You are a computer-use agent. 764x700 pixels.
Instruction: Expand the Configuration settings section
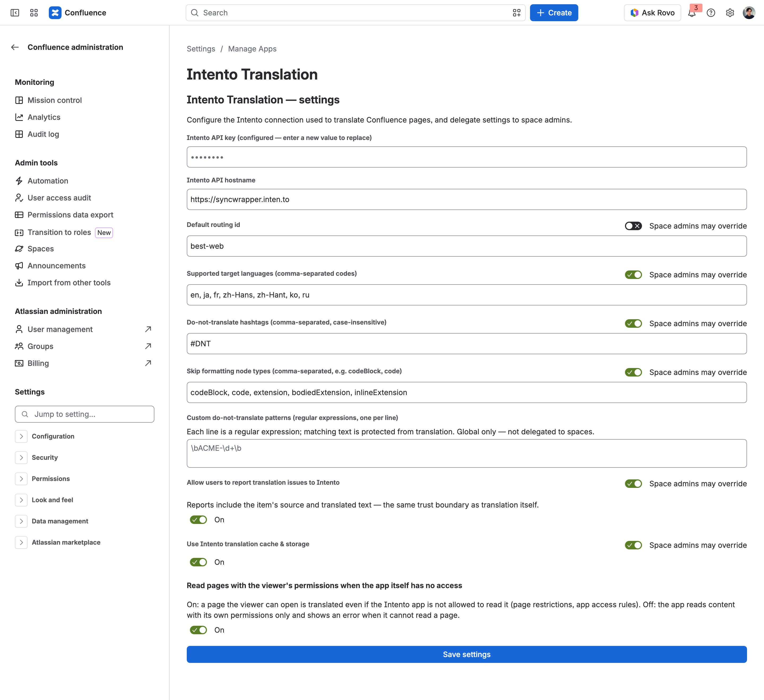coord(21,436)
